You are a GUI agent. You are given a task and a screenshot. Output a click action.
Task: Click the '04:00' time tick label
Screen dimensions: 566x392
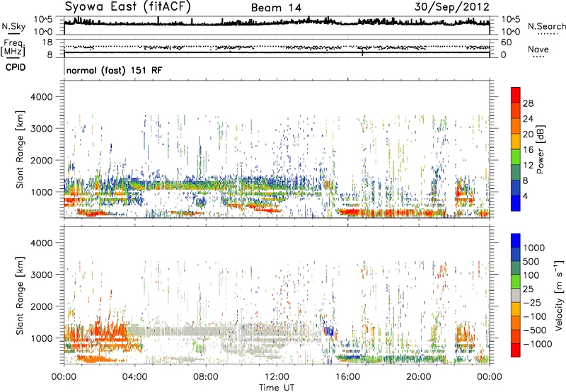pos(134,377)
